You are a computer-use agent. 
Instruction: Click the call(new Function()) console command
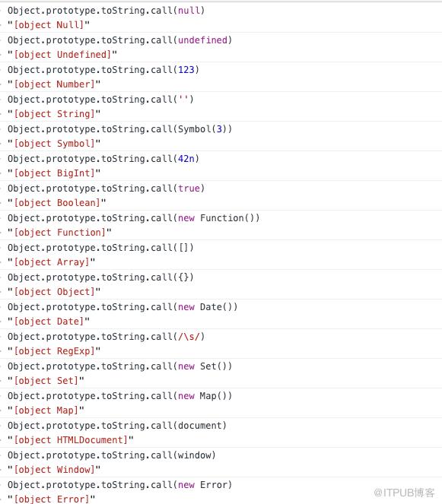[x=133, y=218]
